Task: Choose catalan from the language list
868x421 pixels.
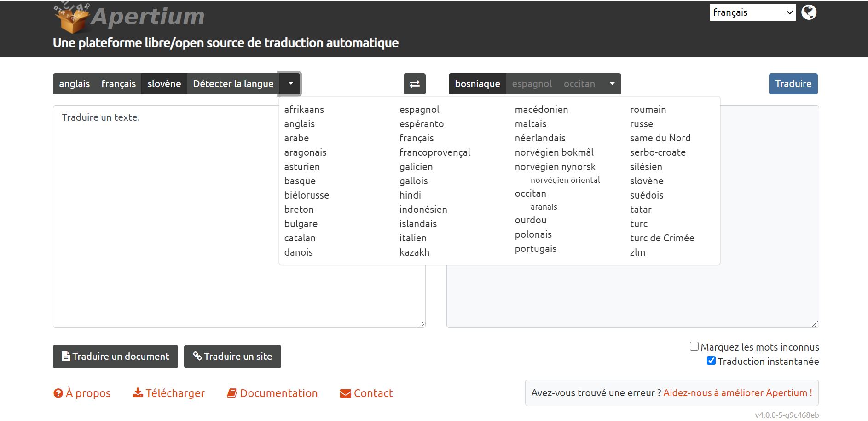Action: click(x=300, y=238)
